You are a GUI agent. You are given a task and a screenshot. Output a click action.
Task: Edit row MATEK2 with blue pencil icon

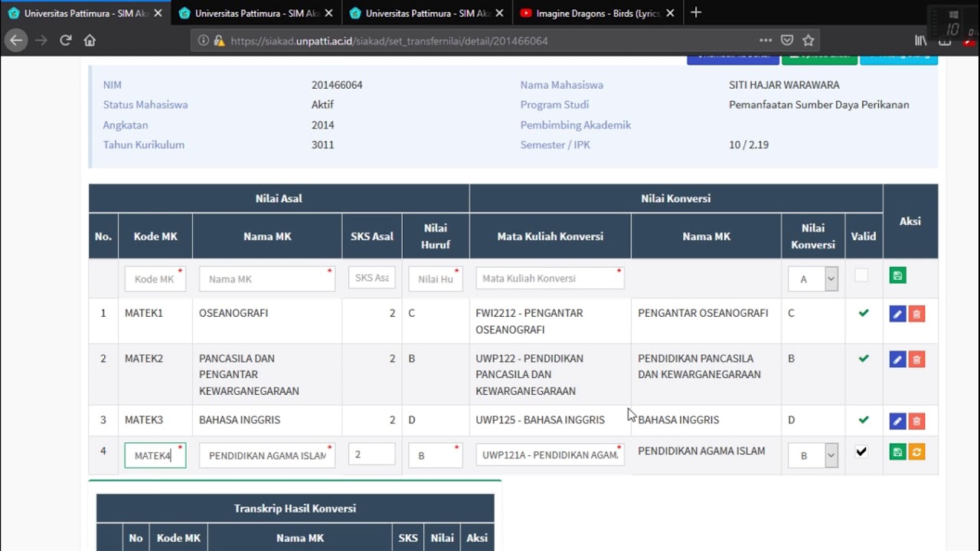(x=898, y=359)
